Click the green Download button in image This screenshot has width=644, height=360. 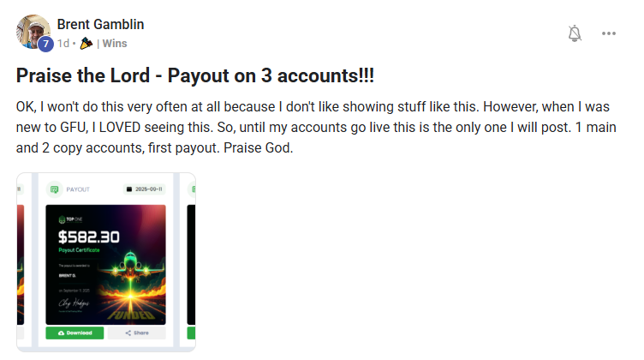pyautogui.click(x=75, y=333)
